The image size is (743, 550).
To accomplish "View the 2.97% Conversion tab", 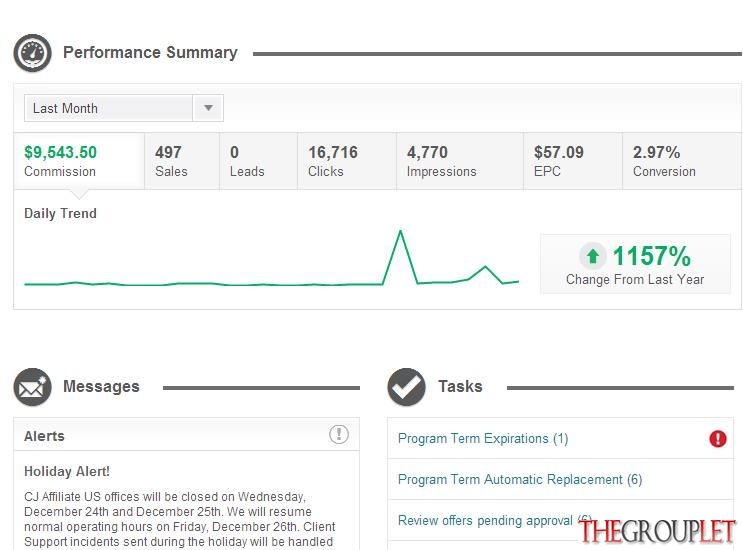I will pyautogui.click(x=682, y=161).
